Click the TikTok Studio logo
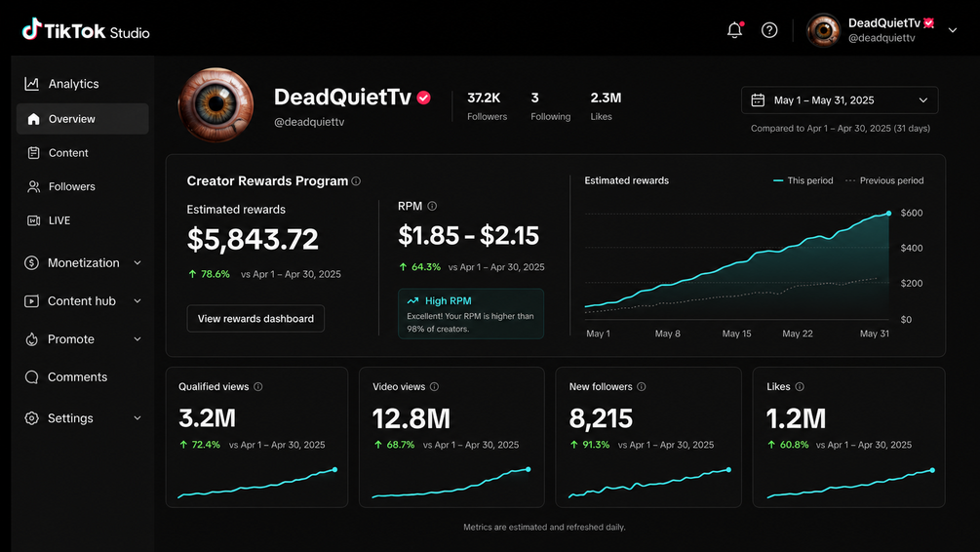This screenshot has width=980, height=552. pyautogui.click(x=86, y=30)
